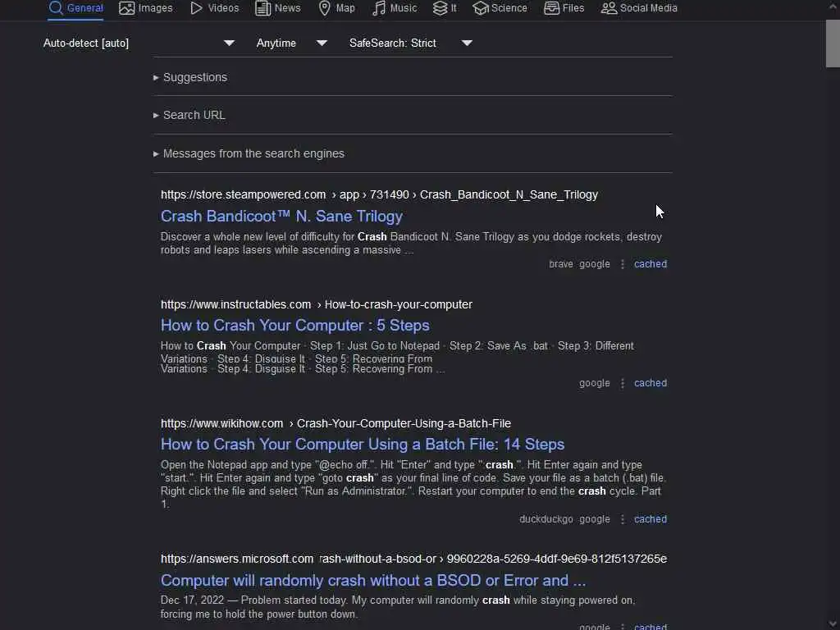The height and width of the screenshot is (630, 840).
Task: Click the google engine label on instructables result
Action: (594, 383)
